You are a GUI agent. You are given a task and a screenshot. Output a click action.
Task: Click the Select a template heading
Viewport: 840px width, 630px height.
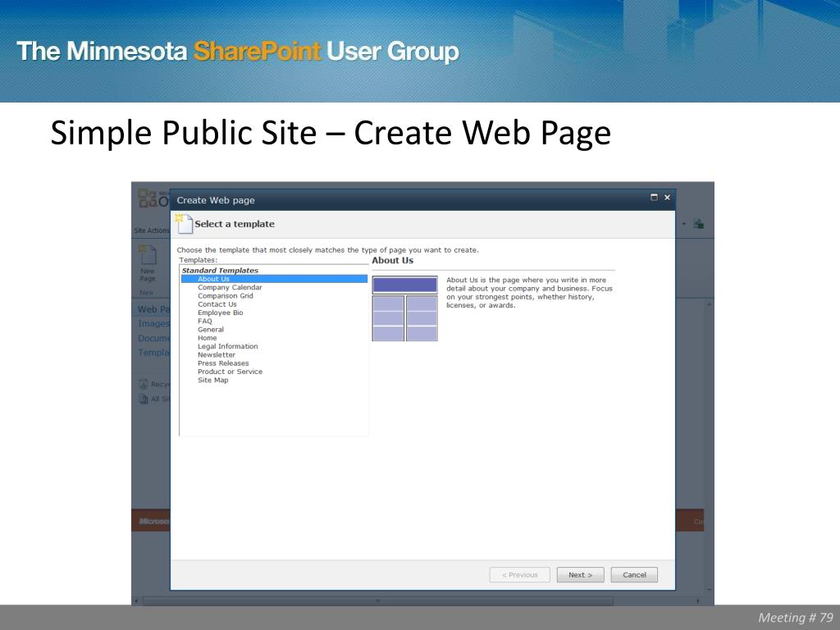click(235, 224)
